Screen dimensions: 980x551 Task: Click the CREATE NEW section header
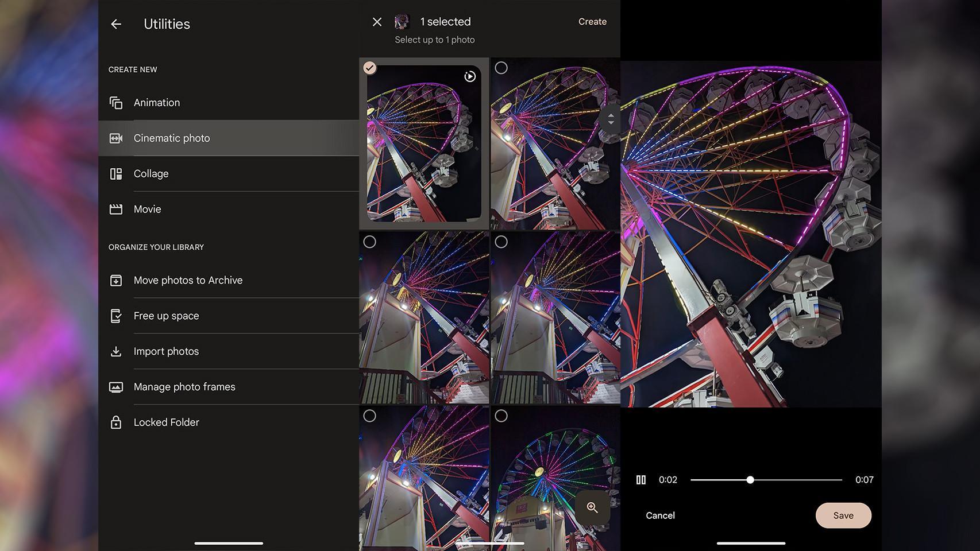click(x=133, y=69)
